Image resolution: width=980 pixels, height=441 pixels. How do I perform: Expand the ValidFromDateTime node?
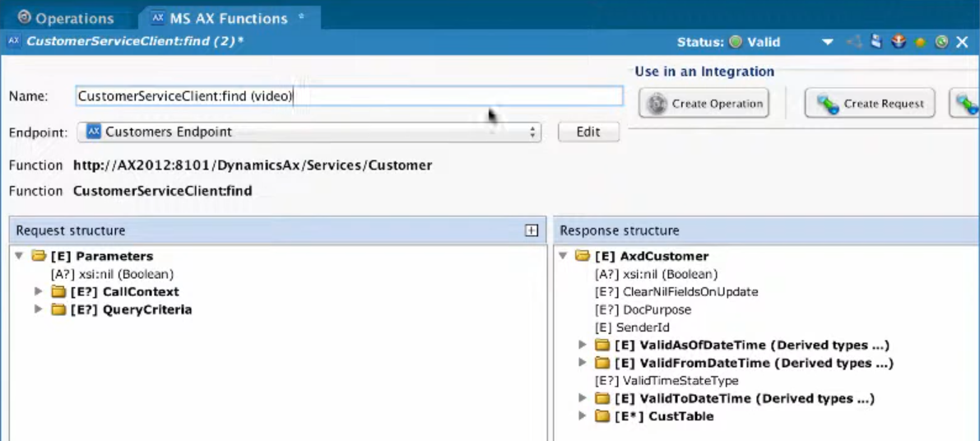tap(583, 363)
